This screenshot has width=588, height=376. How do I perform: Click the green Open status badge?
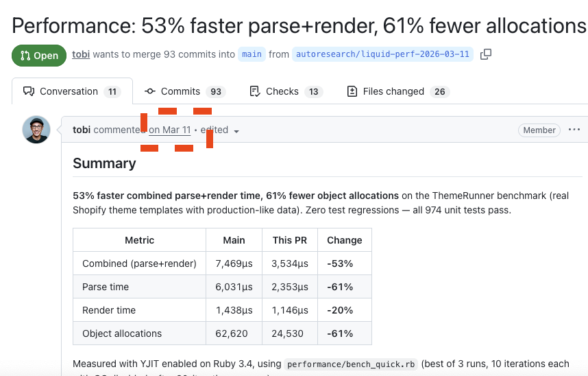39,56
